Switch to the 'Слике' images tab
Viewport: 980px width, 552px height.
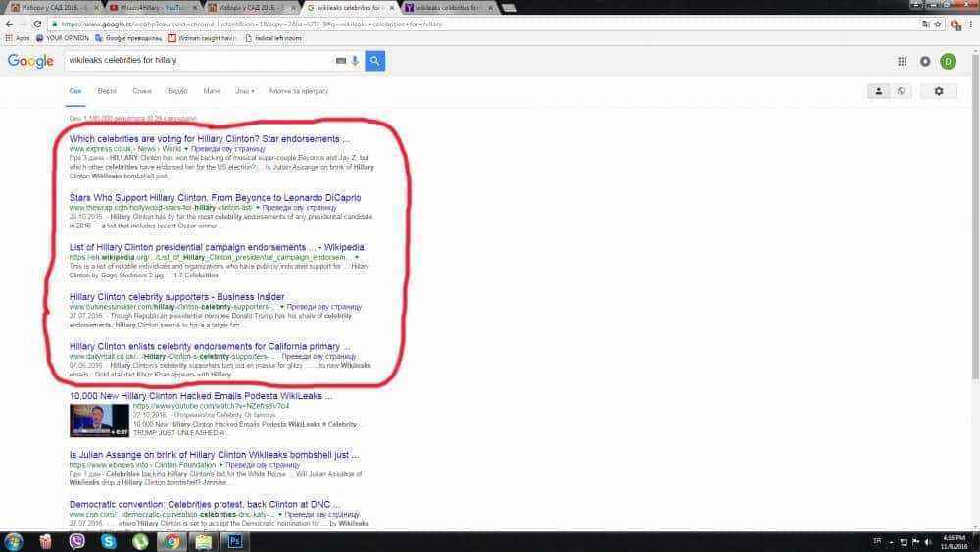click(142, 91)
